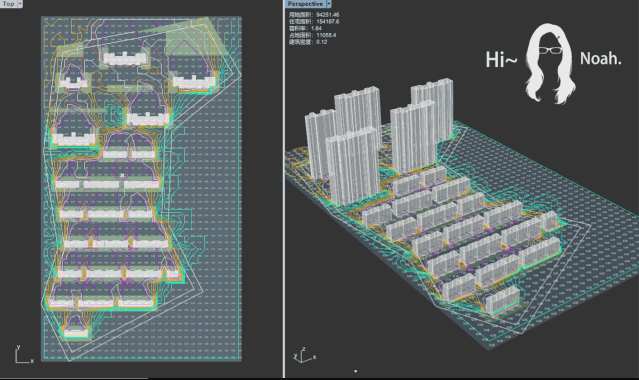639x380 pixels.
Task: Click the 11058.4 footprint area line
Action: 313,35
